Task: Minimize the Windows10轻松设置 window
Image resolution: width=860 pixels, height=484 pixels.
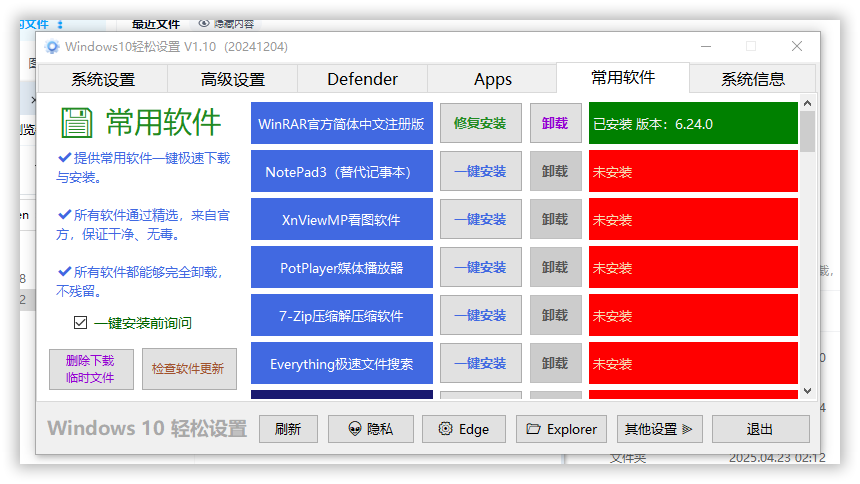Action: [x=706, y=47]
